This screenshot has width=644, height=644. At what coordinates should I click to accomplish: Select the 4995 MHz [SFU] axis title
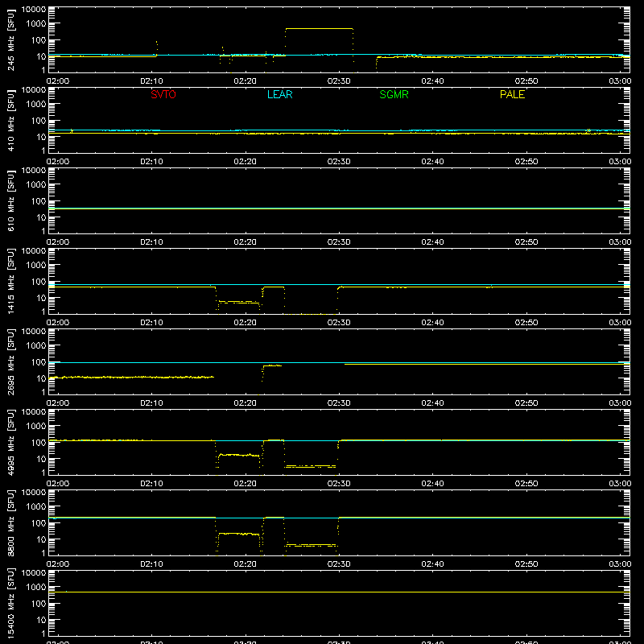pos(11,443)
